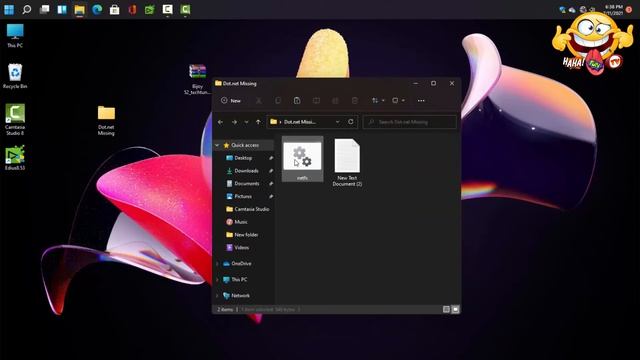Select OneDrive in navigation pane
Viewport: 640px width, 360px height.
[x=241, y=264]
